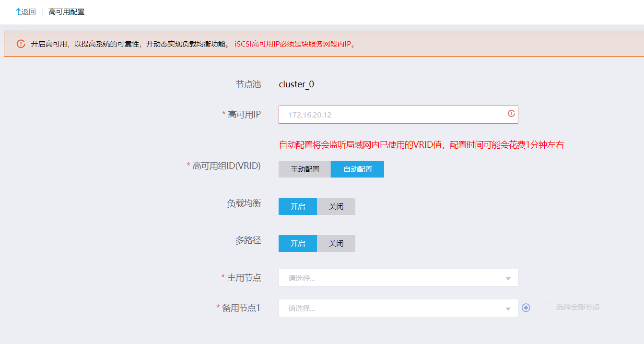The width and height of the screenshot is (644, 344).
Task: Turn off 负载均衡 with 关闭
Action: point(336,206)
